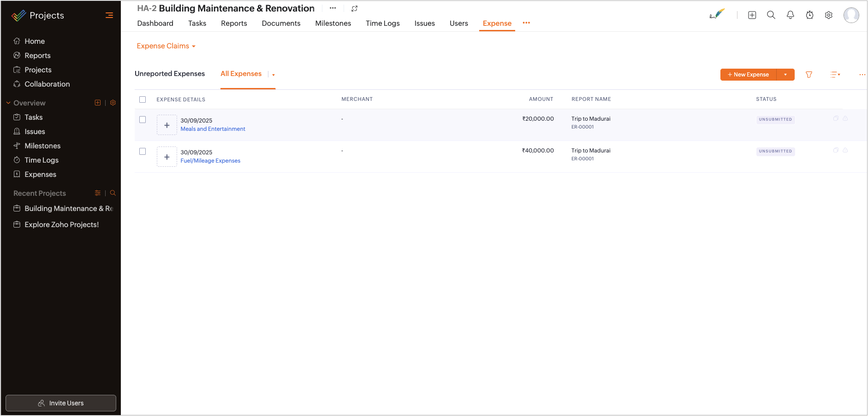Image resolution: width=868 pixels, height=416 pixels.
Task: Open the Milestones tab
Action: (333, 23)
